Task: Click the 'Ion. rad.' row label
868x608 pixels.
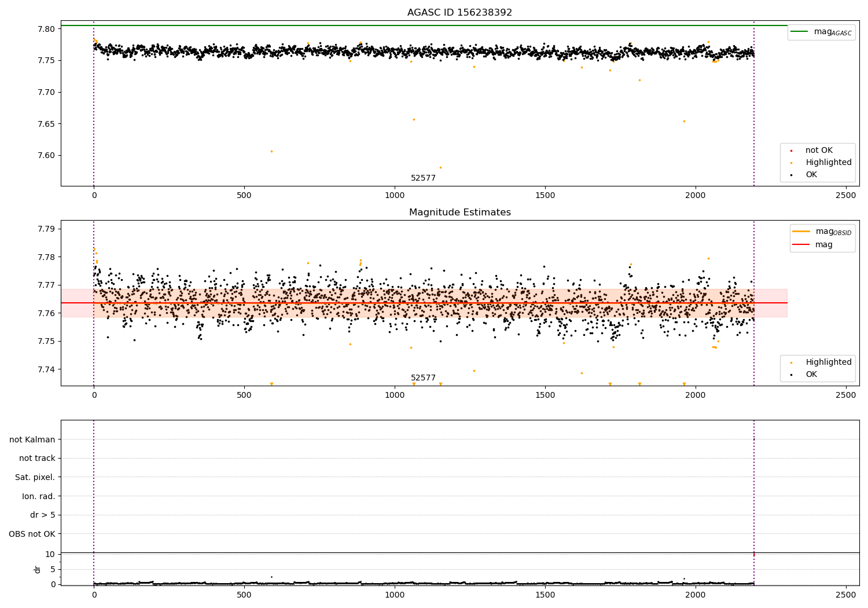Action: click(39, 496)
